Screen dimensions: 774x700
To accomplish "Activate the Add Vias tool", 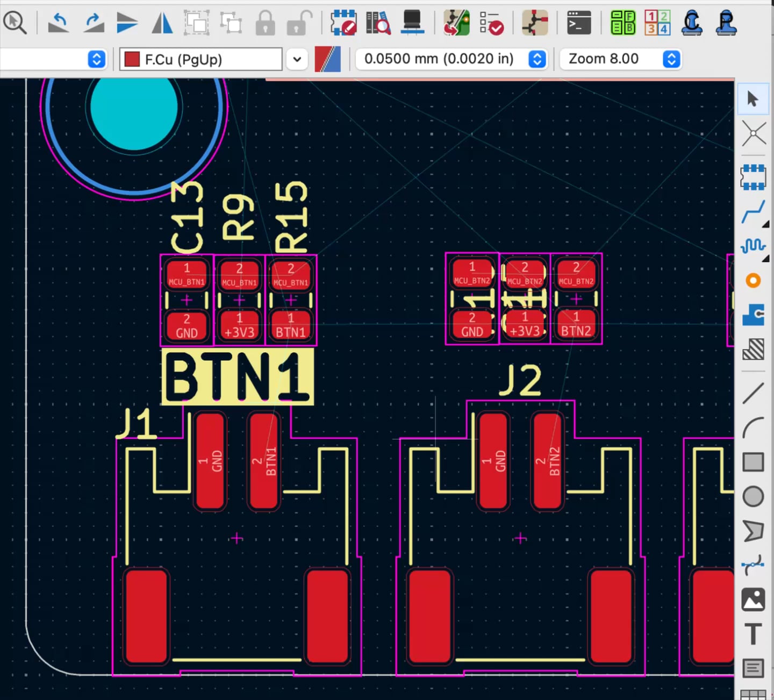I will 753,281.
